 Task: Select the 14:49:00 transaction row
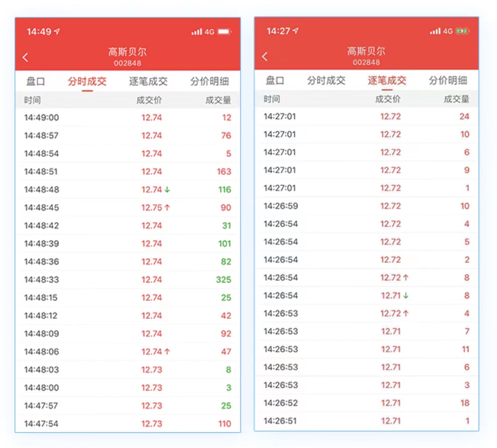pos(127,117)
